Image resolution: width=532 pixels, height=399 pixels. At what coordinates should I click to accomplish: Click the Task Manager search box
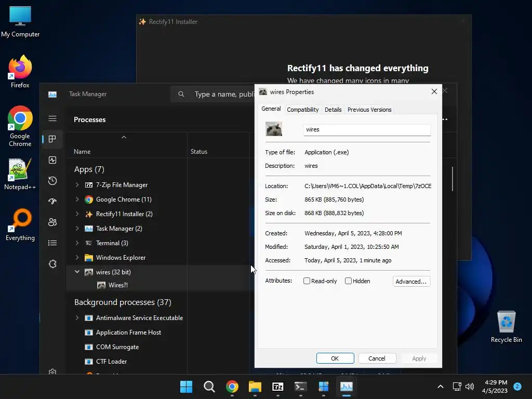click(214, 94)
